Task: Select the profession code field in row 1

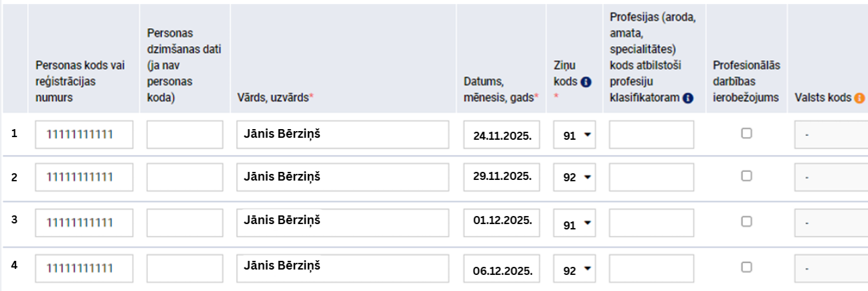Action: (651, 134)
